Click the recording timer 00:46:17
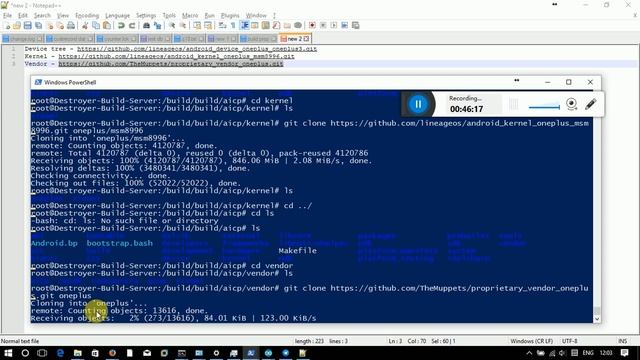The height and width of the screenshot is (360, 640). pyautogui.click(x=466, y=109)
